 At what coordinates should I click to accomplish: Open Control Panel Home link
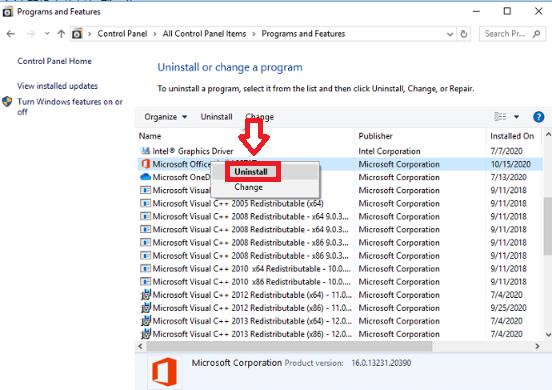pyautogui.click(x=54, y=61)
